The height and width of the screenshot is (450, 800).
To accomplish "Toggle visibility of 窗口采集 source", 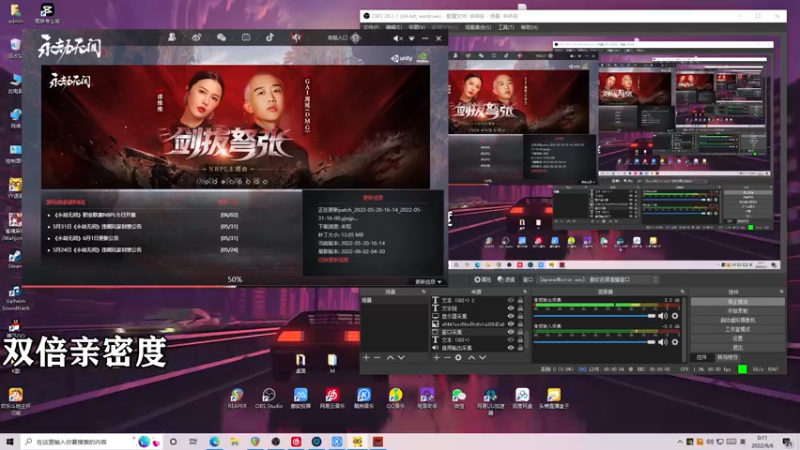I will pyautogui.click(x=511, y=332).
